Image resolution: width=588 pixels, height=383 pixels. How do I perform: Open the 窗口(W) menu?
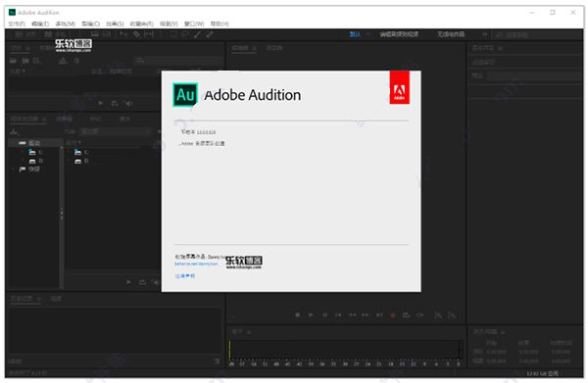[194, 24]
